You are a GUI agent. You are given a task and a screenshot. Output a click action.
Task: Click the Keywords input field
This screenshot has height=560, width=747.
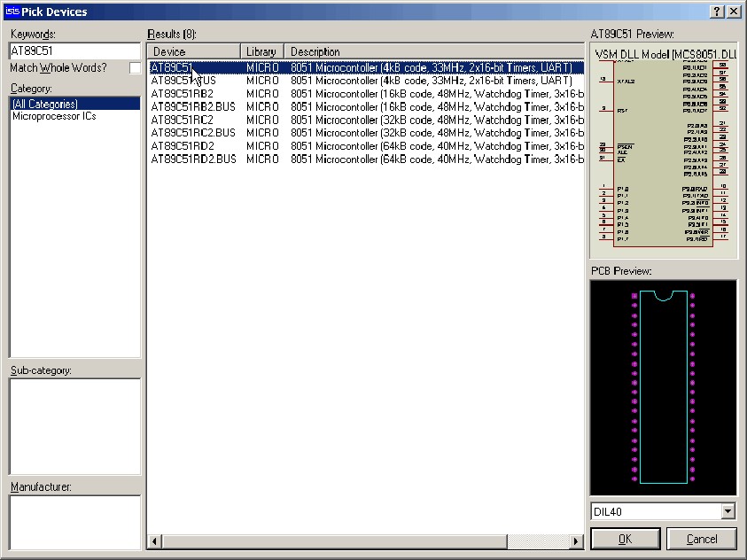point(74,51)
